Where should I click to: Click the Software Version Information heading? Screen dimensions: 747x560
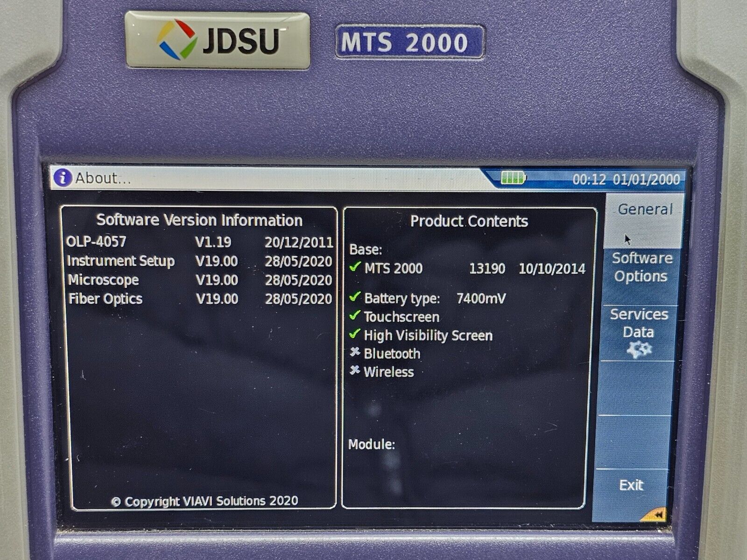click(x=199, y=220)
